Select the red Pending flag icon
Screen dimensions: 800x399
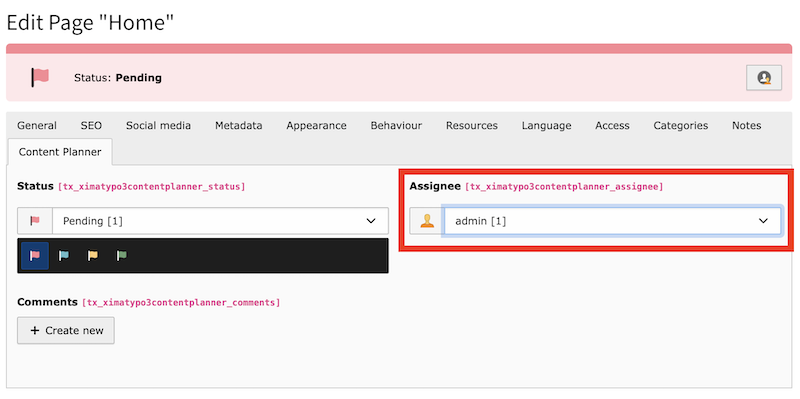[x=35, y=256]
